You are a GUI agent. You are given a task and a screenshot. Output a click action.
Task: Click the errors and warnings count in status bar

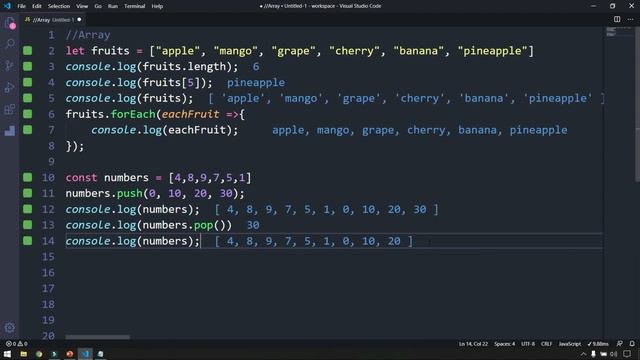(x=16, y=344)
